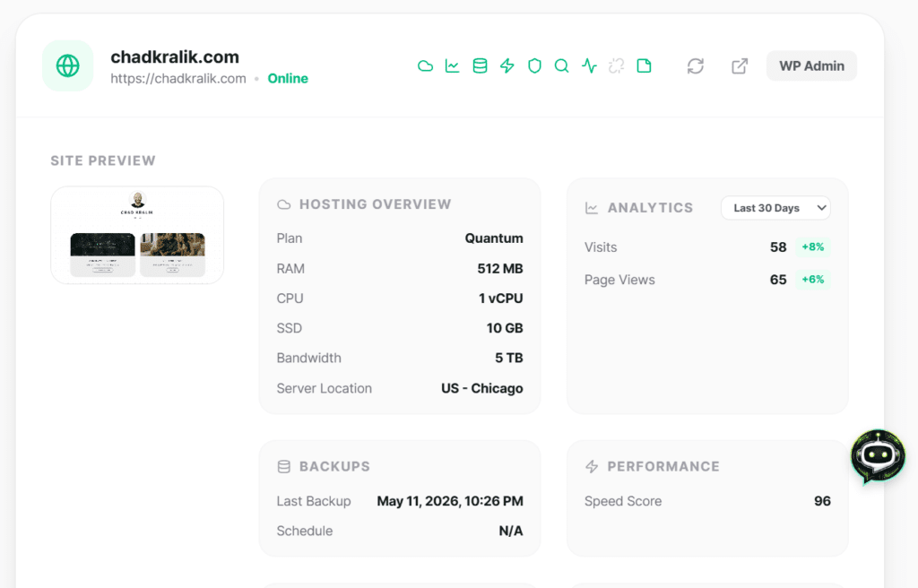Click the Hosting Overview heading

point(376,204)
